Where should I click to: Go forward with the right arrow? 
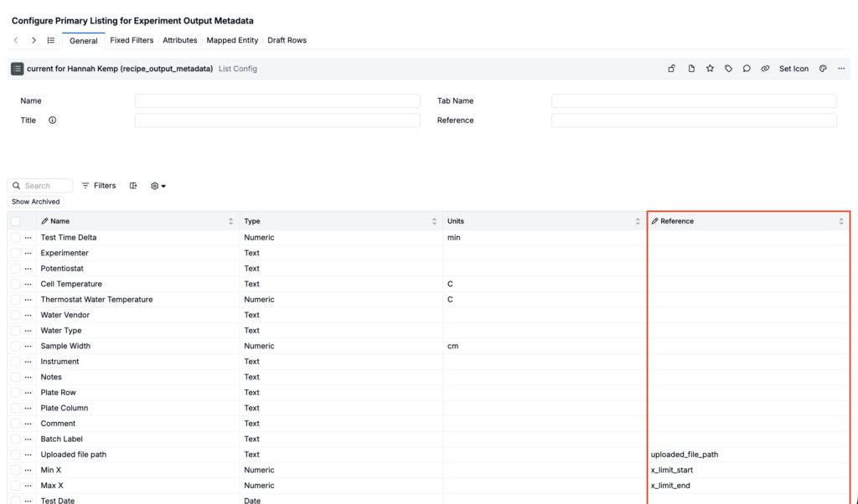[34, 40]
